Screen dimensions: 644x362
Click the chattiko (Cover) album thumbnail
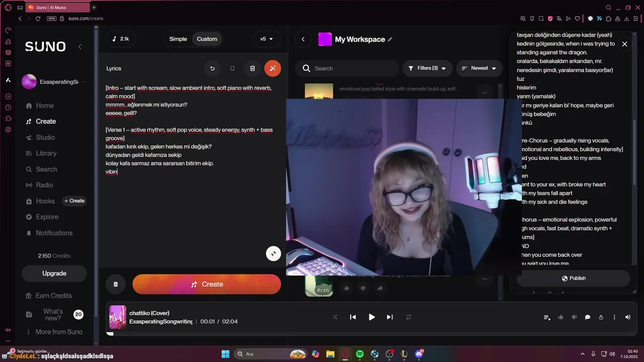[118, 317]
